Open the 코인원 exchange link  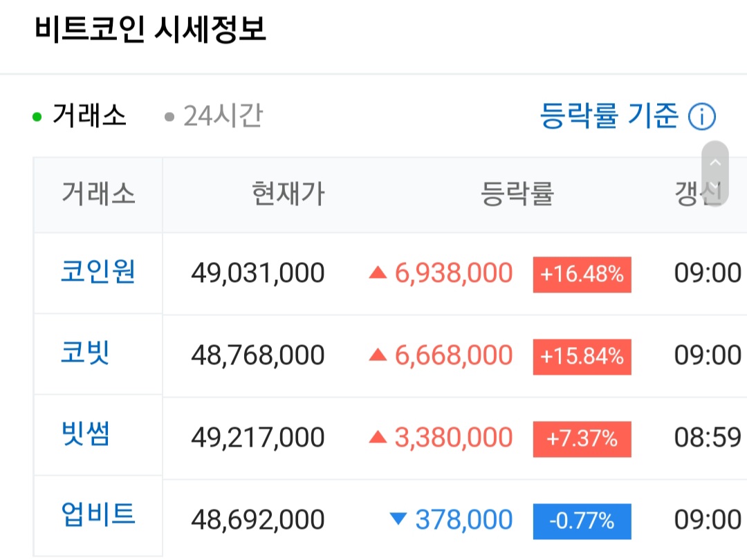[98, 272]
